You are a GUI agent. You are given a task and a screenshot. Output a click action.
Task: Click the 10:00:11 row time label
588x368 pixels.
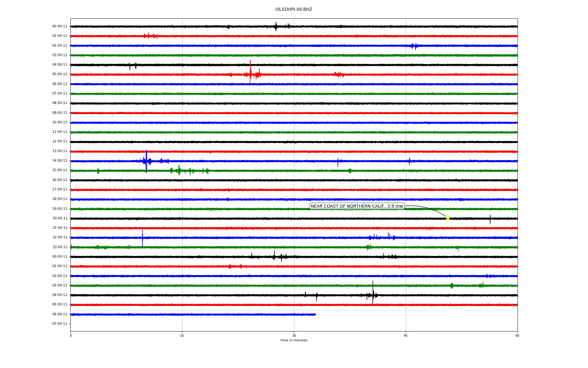60,122
